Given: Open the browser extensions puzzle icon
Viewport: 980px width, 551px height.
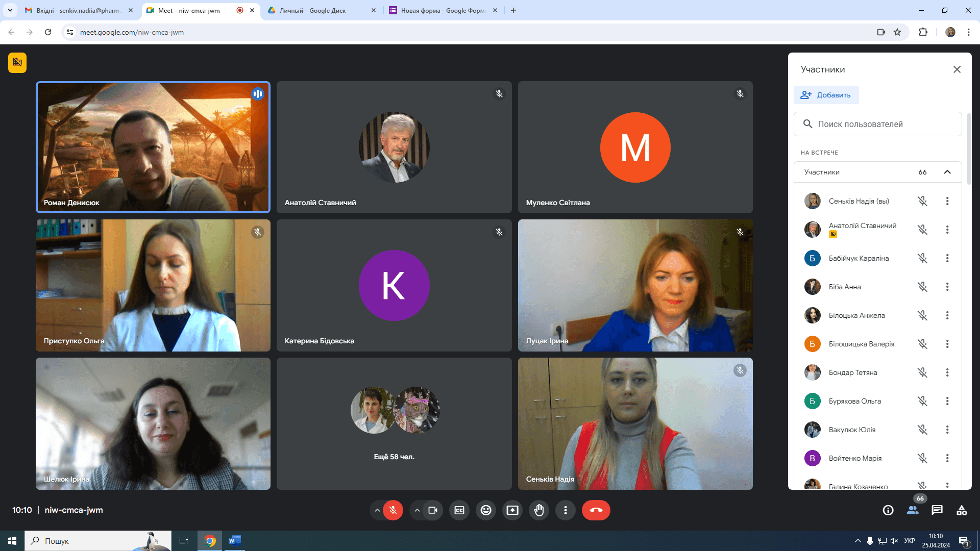Looking at the screenshot, I should click(x=923, y=32).
